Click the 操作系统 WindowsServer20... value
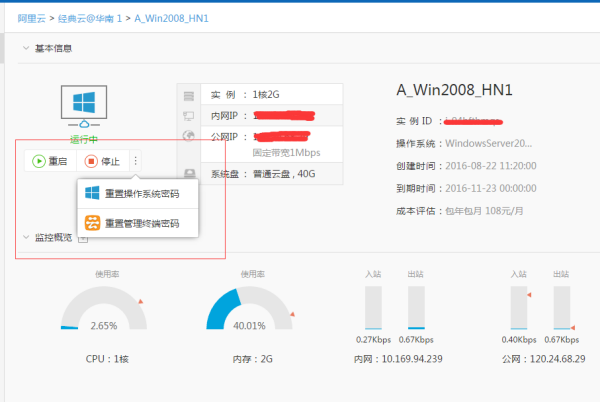Screen dimensions: 600x402 488,143
